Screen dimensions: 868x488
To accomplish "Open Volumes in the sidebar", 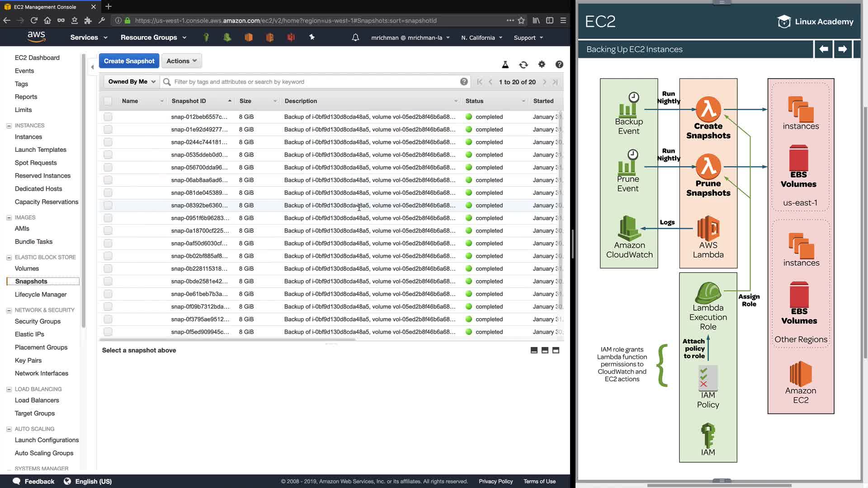I will (x=27, y=268).
